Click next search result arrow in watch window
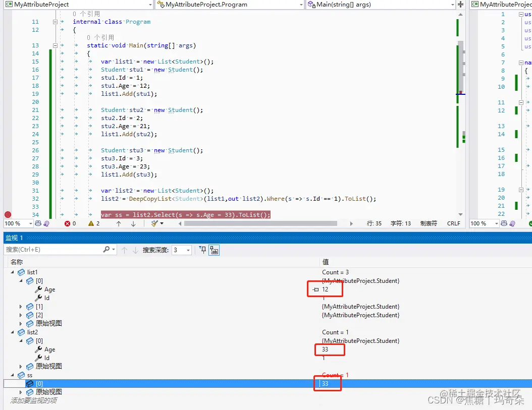This screenshot has height=410, width=532. 135,250
